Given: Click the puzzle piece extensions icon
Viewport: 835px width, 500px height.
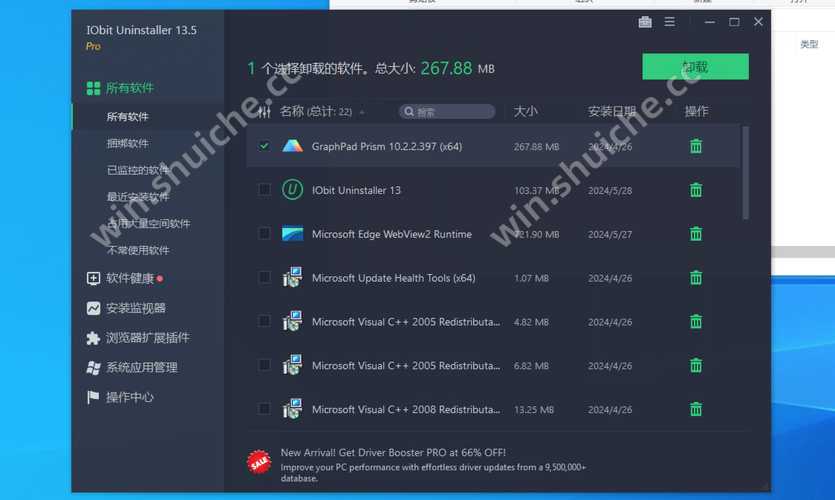Looking at the screenshot, I should (x=93, y=338).
